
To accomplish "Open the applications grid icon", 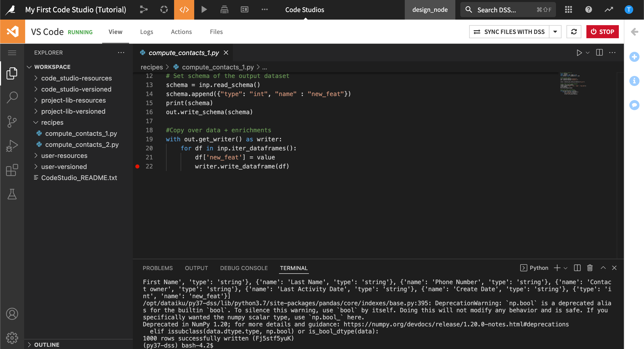I will click(x=569, y=10).
